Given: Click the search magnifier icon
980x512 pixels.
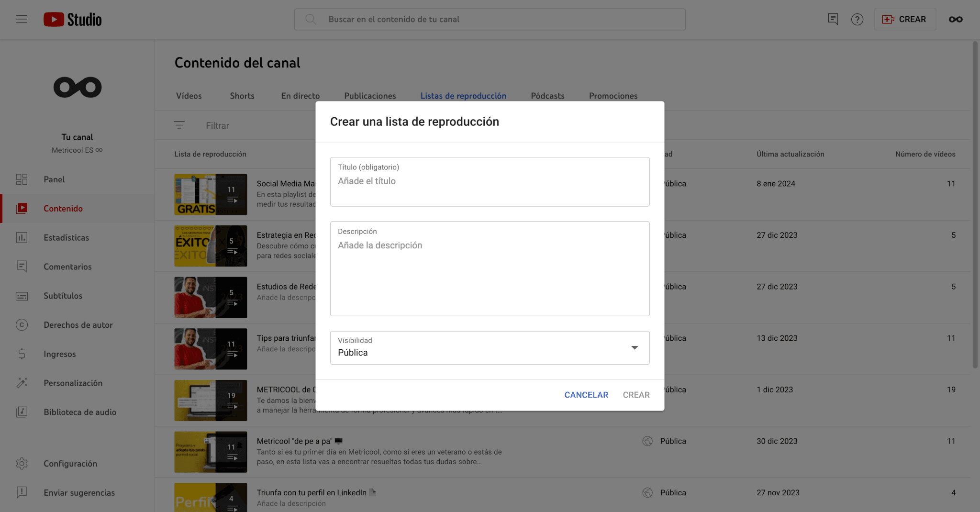Looking at the screenshot, I should pos(311,19).
